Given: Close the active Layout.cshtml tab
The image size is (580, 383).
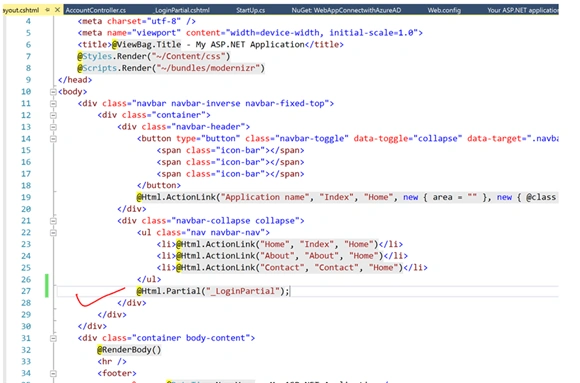Looking at the screenshot, I should coord(57,10).
